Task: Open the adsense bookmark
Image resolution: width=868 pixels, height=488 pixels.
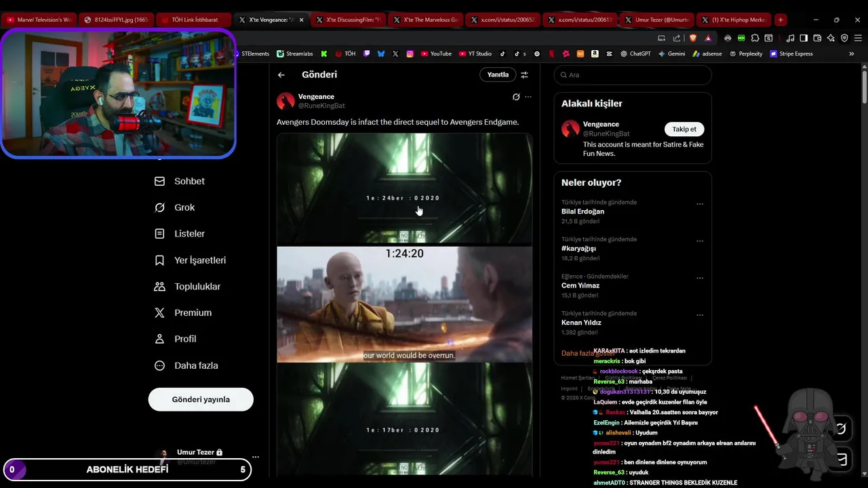Action: 707,54
